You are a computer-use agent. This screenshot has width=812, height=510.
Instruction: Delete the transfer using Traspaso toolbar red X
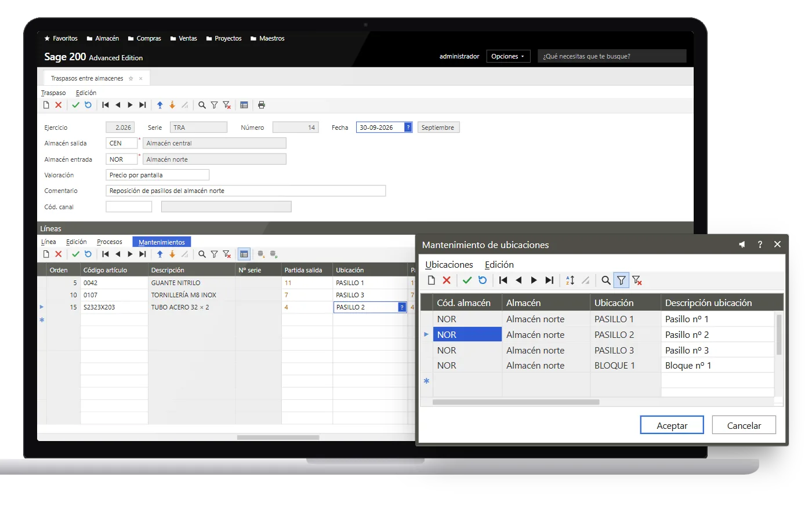click(59, 105)
